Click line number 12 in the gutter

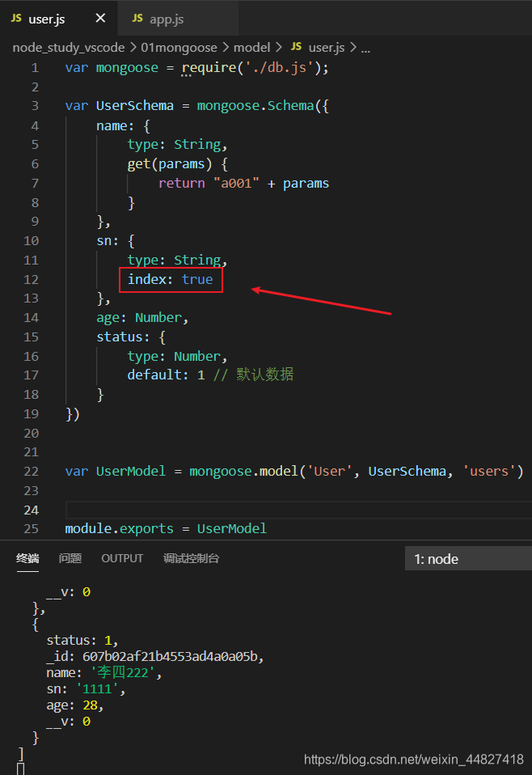31,280
